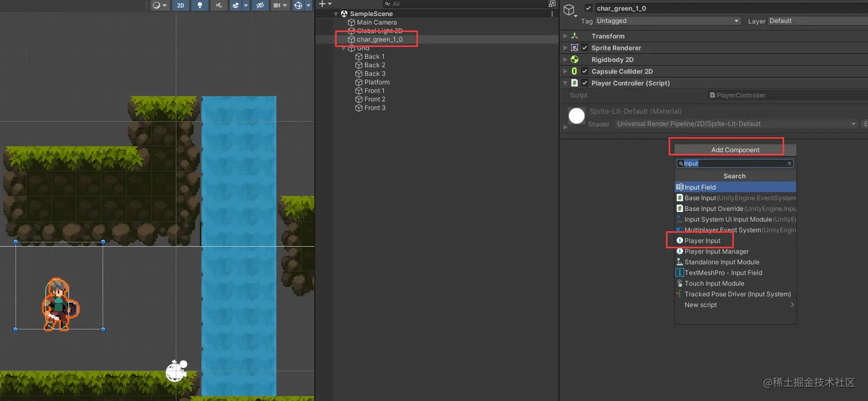Click the Hierarchy plus create button
This screenshot has width=868, height=401.
pyautogui.click(x=325, y=3)
